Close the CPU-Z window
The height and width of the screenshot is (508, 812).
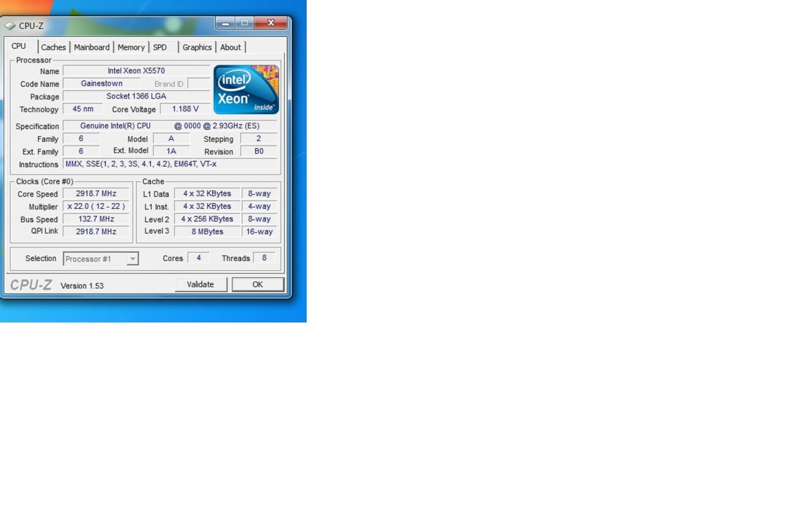(x=271, y=23)
